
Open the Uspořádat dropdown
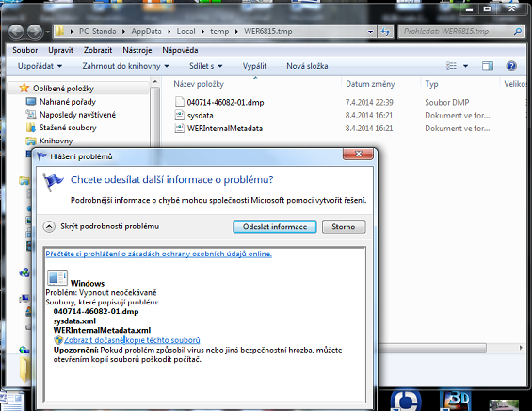[40, 66]
